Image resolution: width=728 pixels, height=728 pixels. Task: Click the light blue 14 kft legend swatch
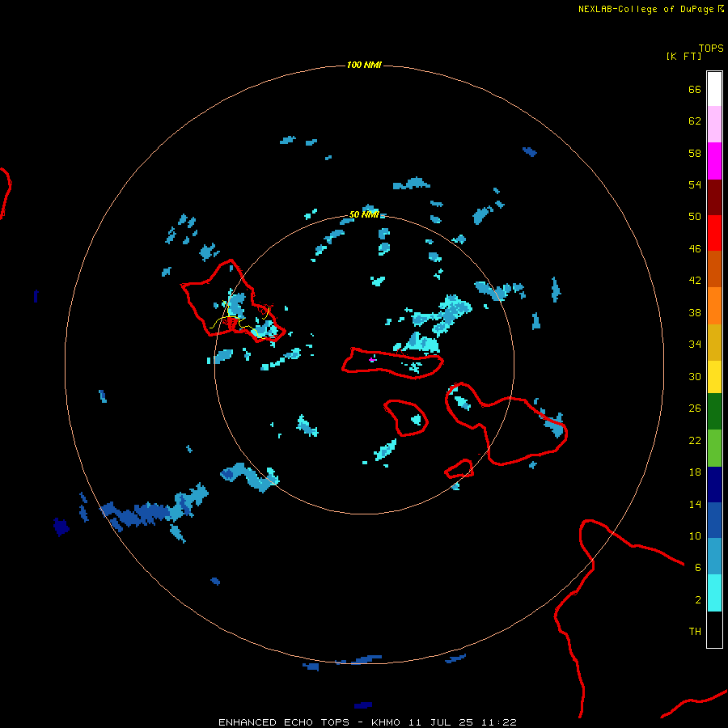(x=714, y=557)
